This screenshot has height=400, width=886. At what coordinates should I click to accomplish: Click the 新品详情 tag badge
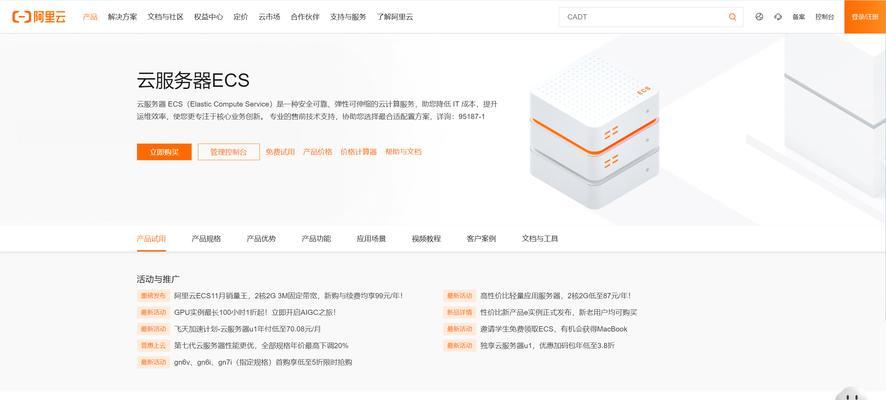(x=459, y=312)
